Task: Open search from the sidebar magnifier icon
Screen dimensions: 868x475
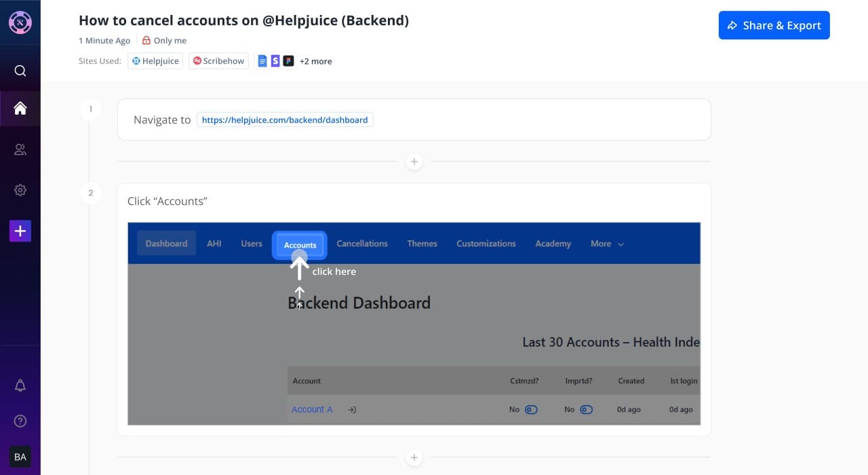Action: tap(20, 71)
